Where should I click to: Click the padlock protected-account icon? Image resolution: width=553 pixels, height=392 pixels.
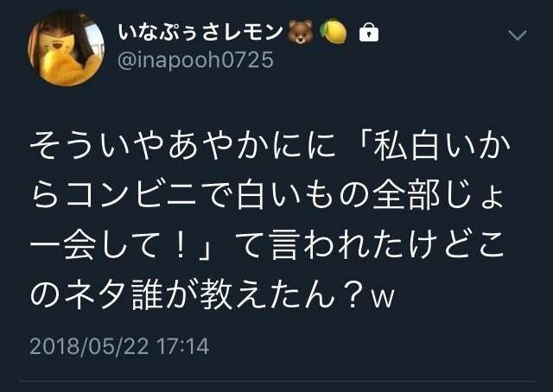coord(369,33)
